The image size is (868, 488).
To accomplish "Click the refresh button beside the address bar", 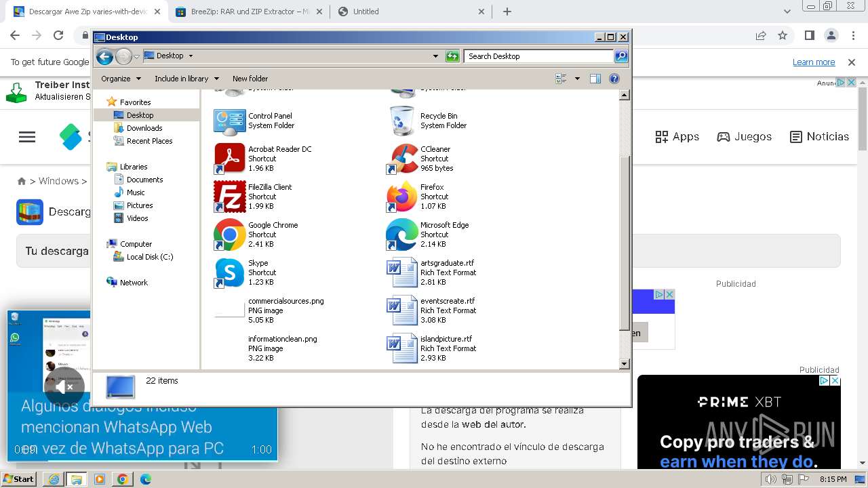I will (452, 56).
